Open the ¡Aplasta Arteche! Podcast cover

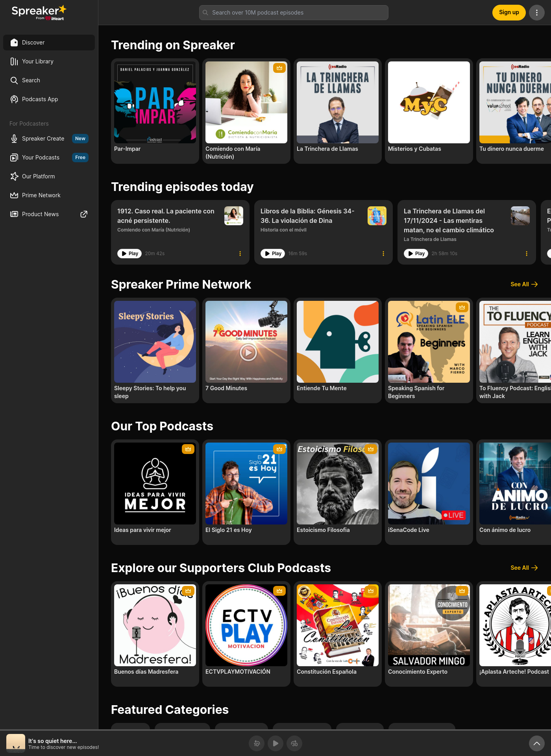coord(515,625)
